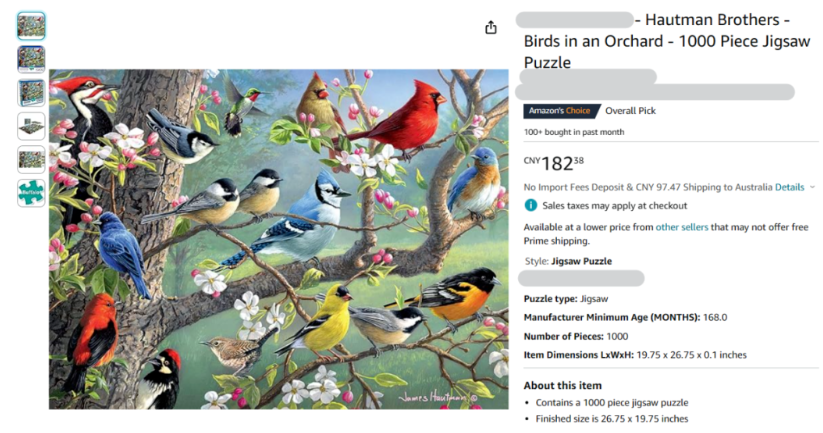The image size is (823, 433).
Task: Select the third thumbnail of angled puzzle box
Action: pos(31,92)
